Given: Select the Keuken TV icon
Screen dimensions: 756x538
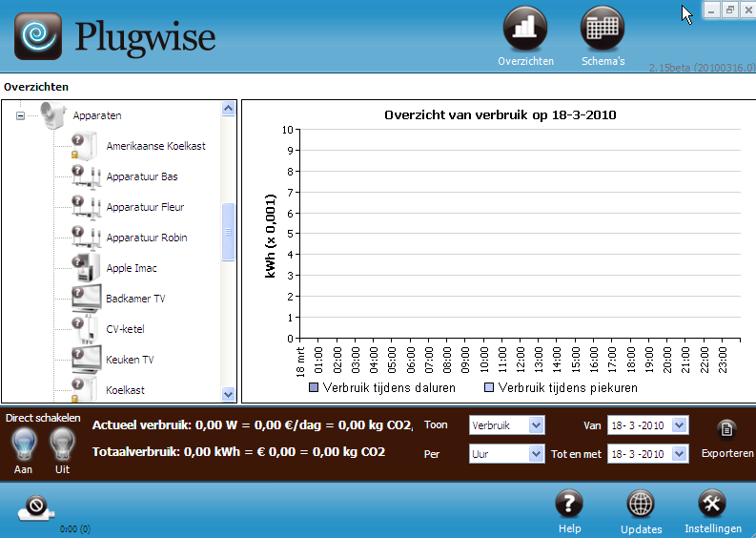Looking at the screenshot, I should pyautogui.click(x=87, y=360).
